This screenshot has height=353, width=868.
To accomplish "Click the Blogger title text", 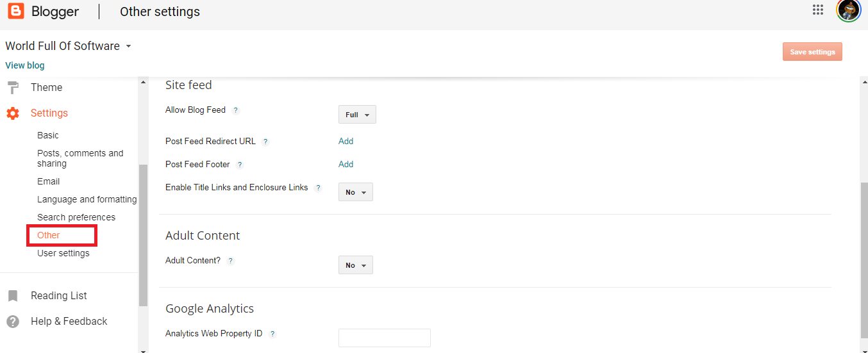I will 55,12.
